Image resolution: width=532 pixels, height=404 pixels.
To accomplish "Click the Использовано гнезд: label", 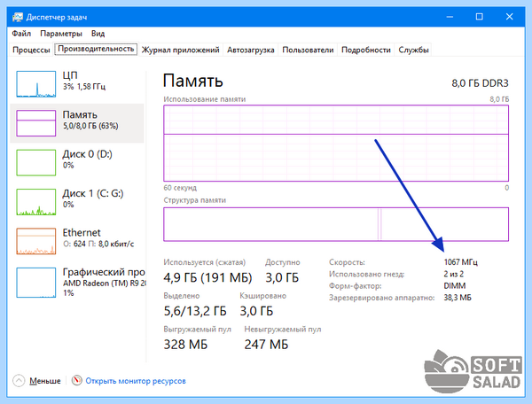I will point(366,274).
